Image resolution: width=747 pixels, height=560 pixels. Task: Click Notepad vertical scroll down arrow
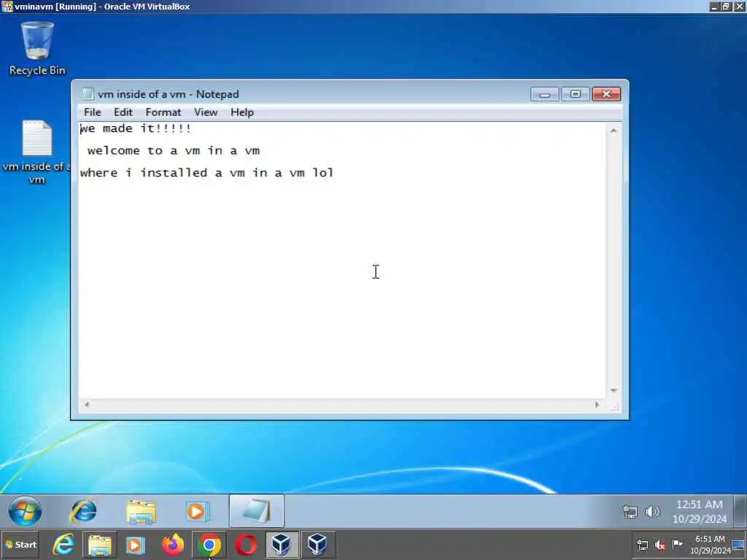pyautogui.click(x=614, y=391)
